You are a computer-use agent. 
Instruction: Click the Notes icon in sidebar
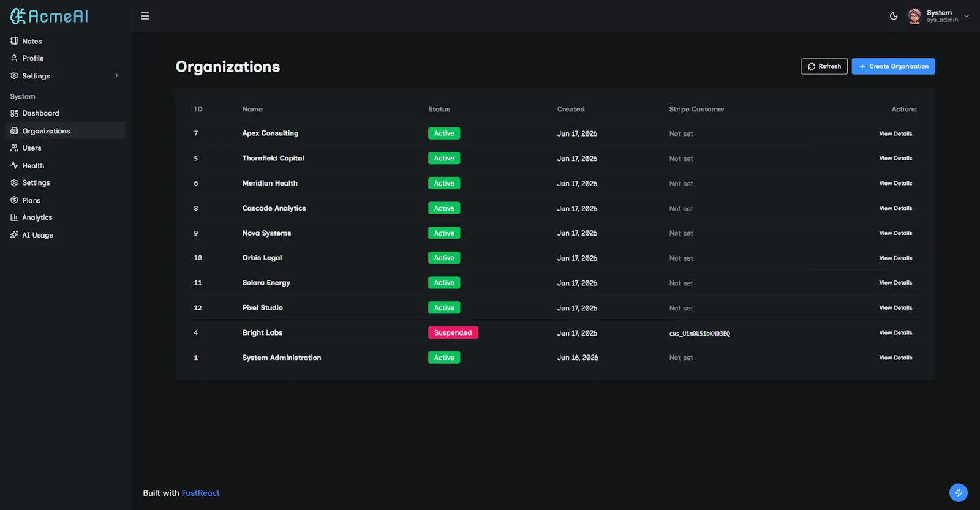click(14, 41)
